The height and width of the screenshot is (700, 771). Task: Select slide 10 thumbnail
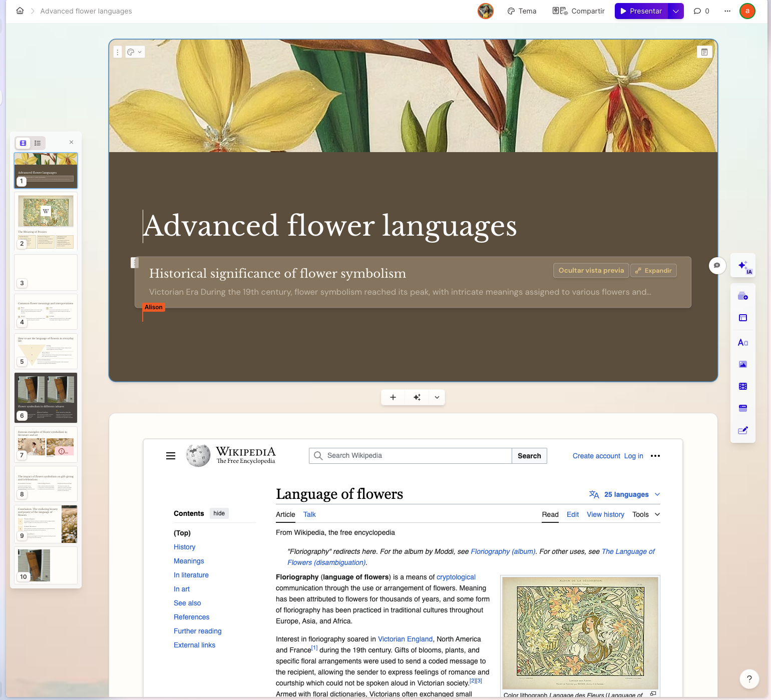(46, 565)
